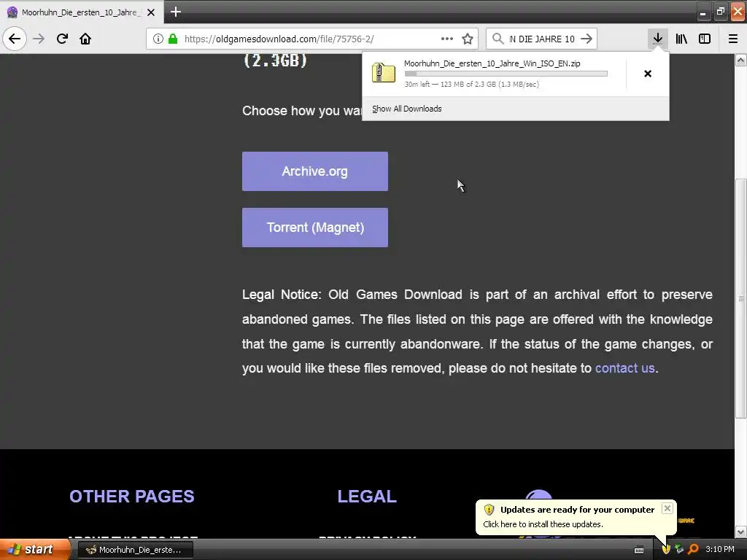Click the search magnifier icon

[x=498, y=39]
